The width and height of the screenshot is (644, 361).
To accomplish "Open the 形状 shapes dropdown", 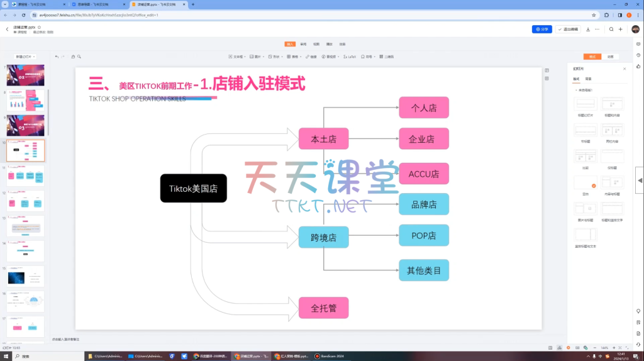I will [x=275, y=57].
